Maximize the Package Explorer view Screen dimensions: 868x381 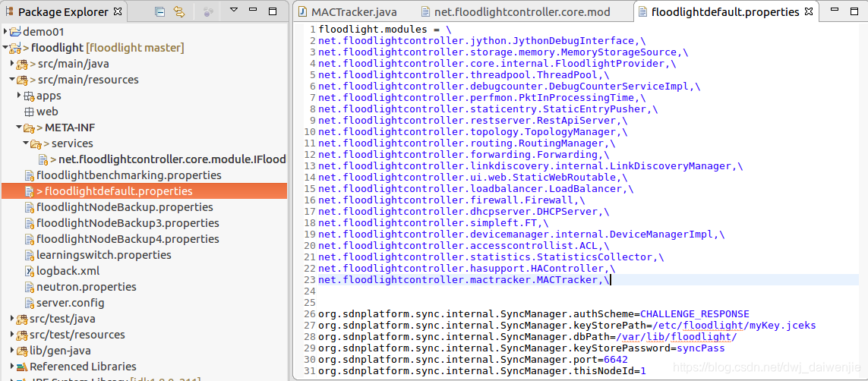(x=273, y=11)
